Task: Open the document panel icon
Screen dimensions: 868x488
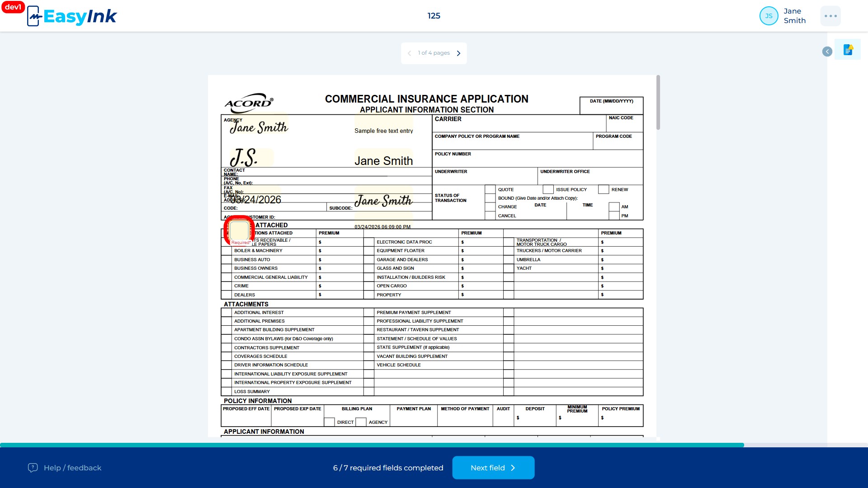Action: pyautogui.click(x=848, y=50)
